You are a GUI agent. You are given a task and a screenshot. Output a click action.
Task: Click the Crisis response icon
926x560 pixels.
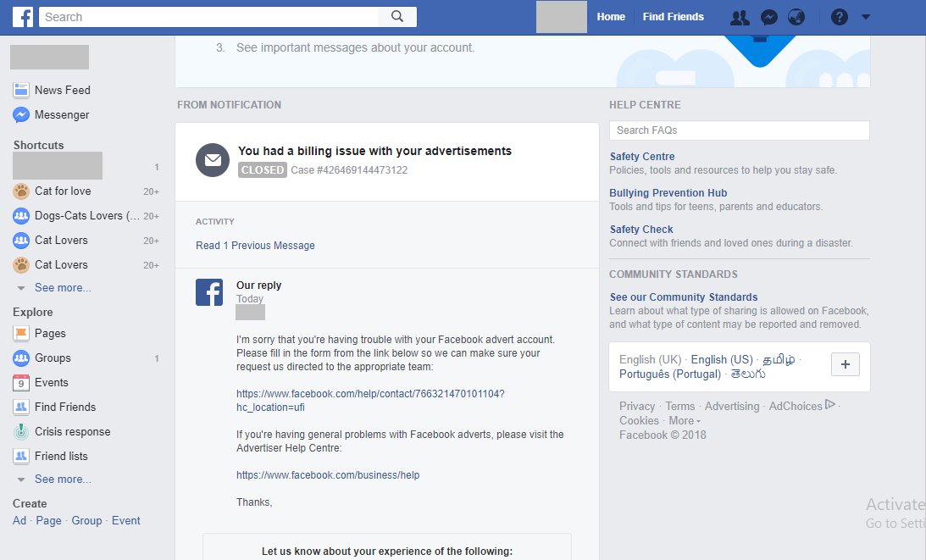pyautogui.click(x=21, y=432)
